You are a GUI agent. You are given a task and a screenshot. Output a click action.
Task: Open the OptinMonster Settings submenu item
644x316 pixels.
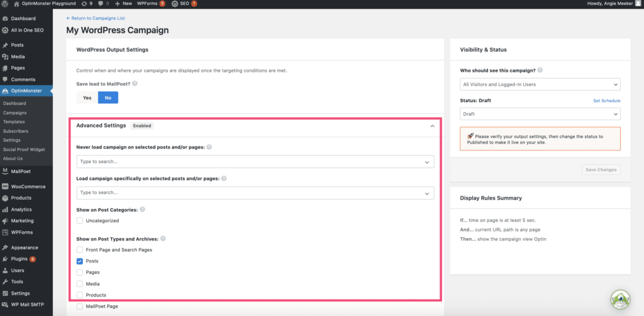click(x=11, y=140)
